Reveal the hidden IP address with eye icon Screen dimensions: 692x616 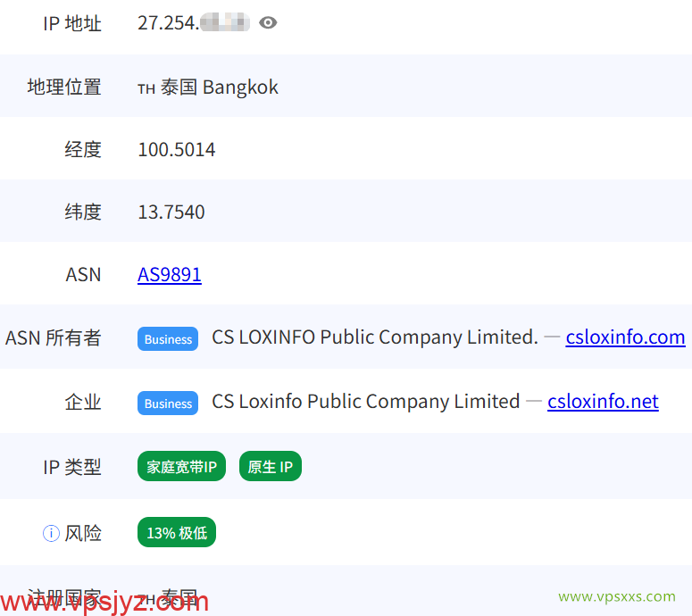[x=268, y=22]
